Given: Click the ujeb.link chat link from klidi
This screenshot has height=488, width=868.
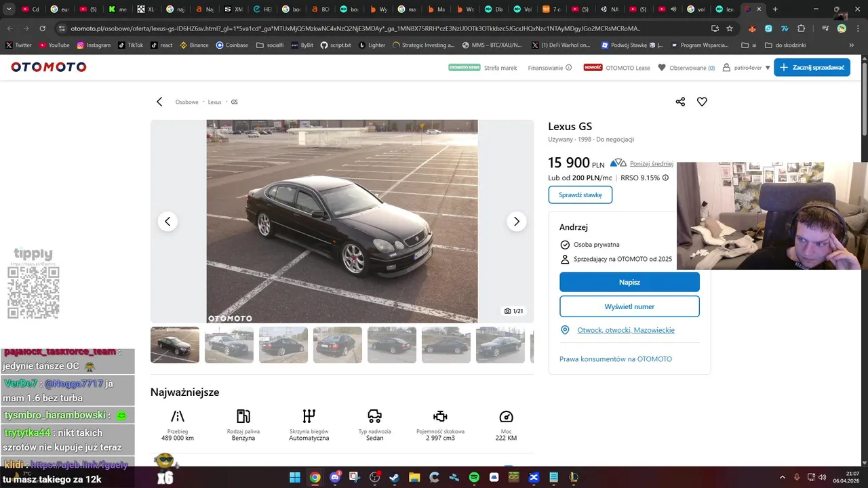Looking at the screenshot, I should click(x=79, y=465).
